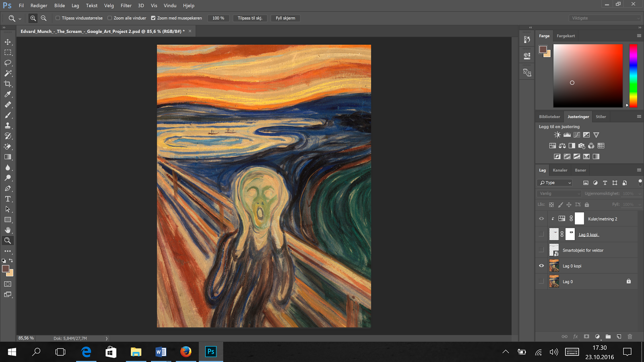Image resolution: width=644 pixels, height=362 pixels.
Task: Click the trash icon to delete layer
Action: pos(630,337)
